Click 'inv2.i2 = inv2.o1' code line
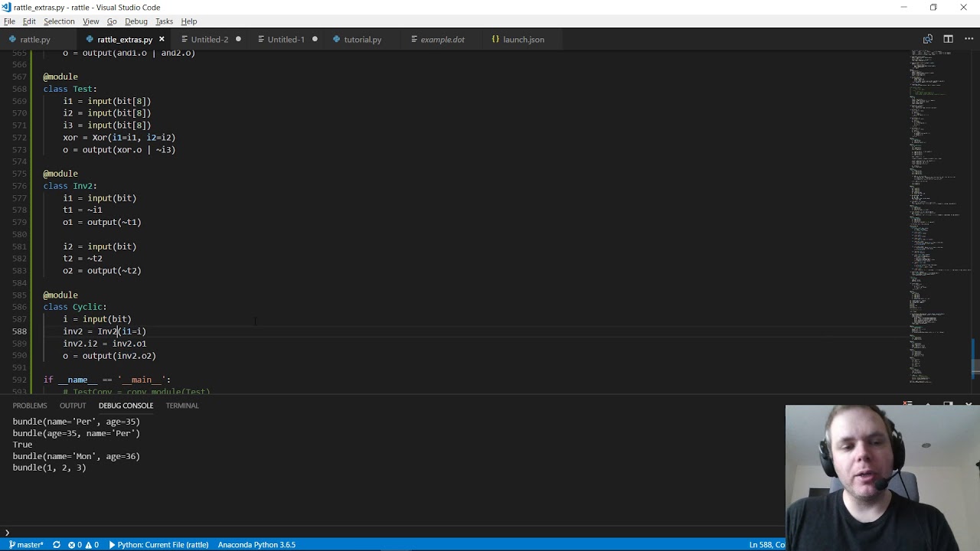The width and height of the screenshot is (980, 551). click(104, 344)
